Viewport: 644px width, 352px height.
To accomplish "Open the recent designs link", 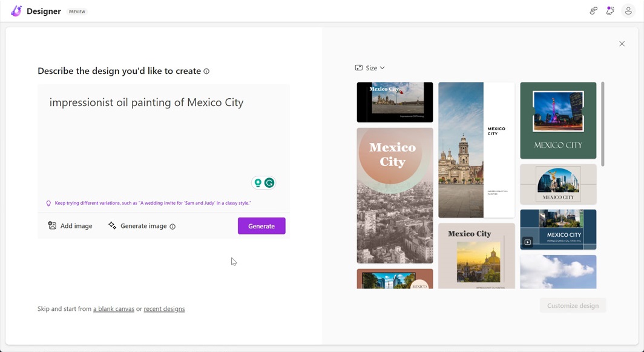I will coord(164,309).
